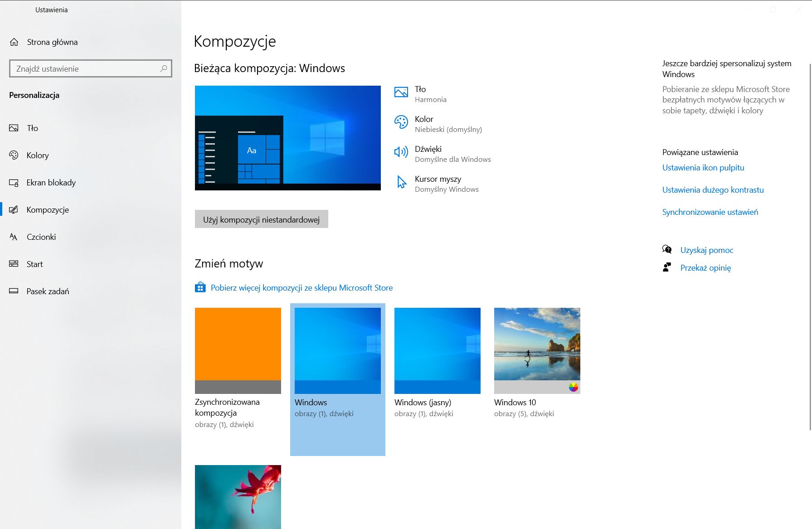Image resolution: width=812 pixels, height=529 pixels.
Task: Click the Tło image icon showing Harmonia
Action: [x=401, y=92]
